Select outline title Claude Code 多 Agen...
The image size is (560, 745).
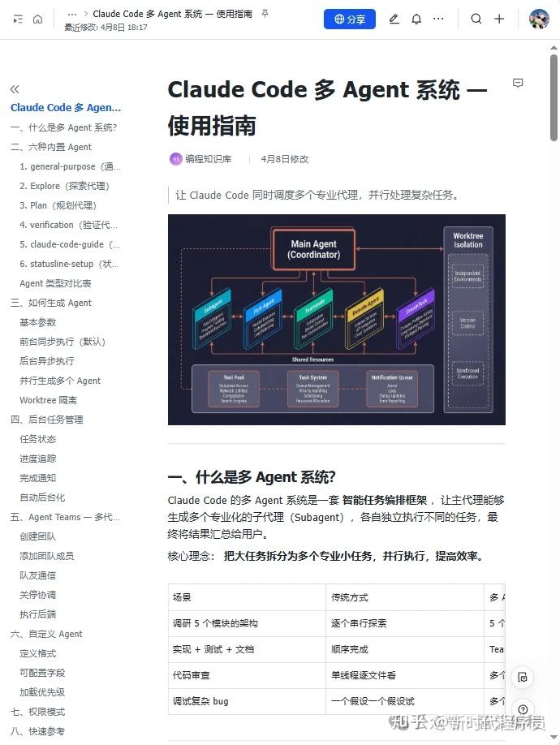[66, 108]
